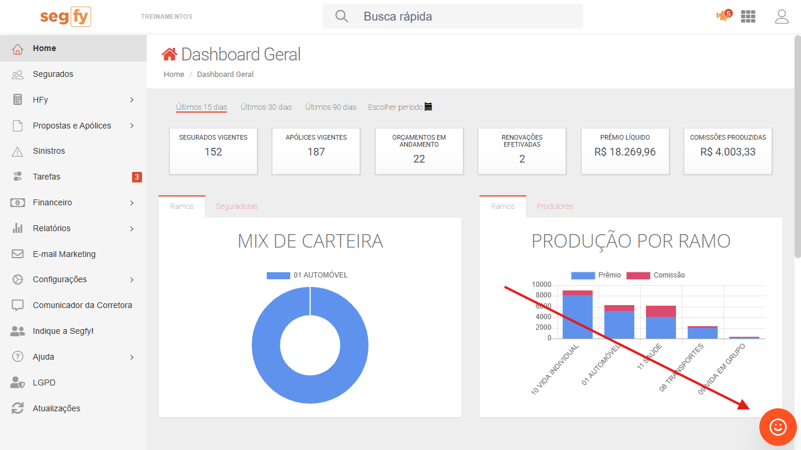Click the Sinistros warning icon in sidebar

(x=17, y=151)
